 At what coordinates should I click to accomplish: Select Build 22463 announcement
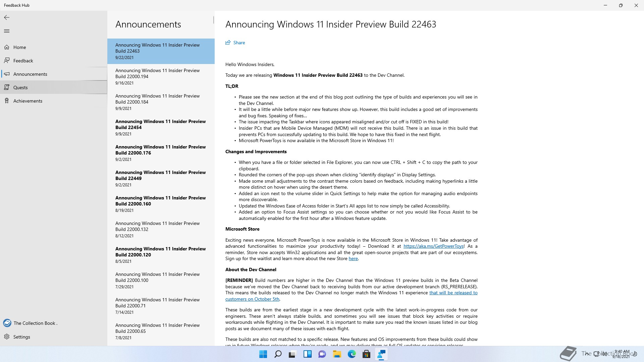161,51
